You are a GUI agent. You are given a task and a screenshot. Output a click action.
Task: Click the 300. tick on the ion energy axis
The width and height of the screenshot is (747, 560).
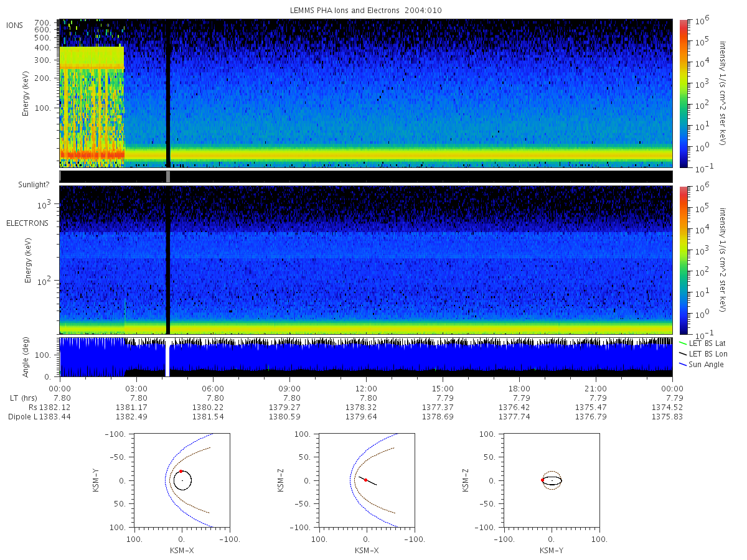click(42, 60)
